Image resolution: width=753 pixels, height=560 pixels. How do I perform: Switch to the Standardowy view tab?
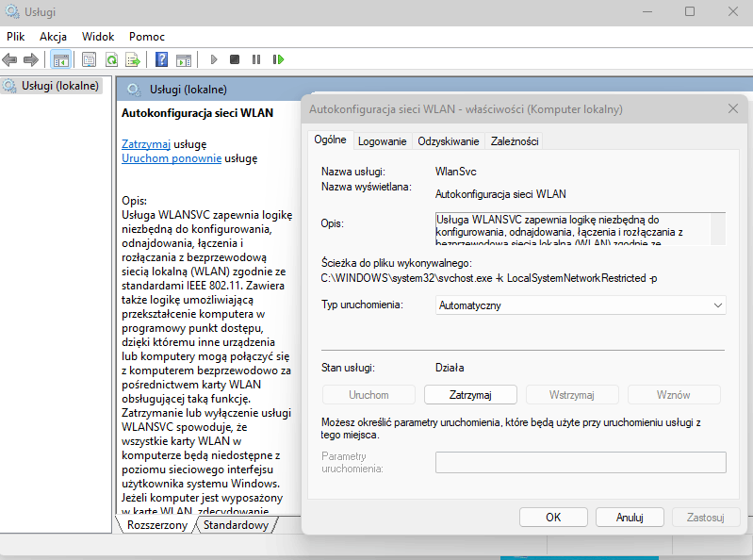point(236,525)
